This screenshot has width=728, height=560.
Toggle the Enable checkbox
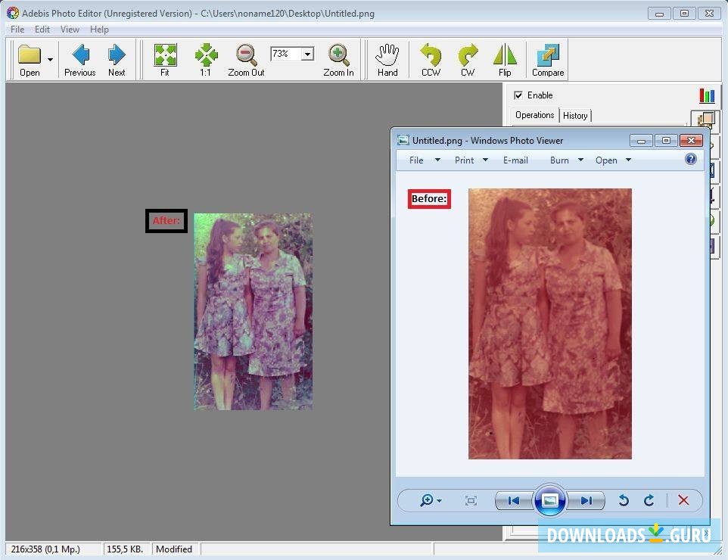pos(520,95)
